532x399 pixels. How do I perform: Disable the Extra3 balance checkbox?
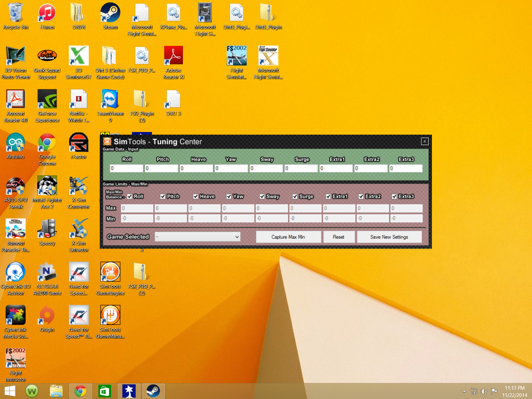[394, 197]
